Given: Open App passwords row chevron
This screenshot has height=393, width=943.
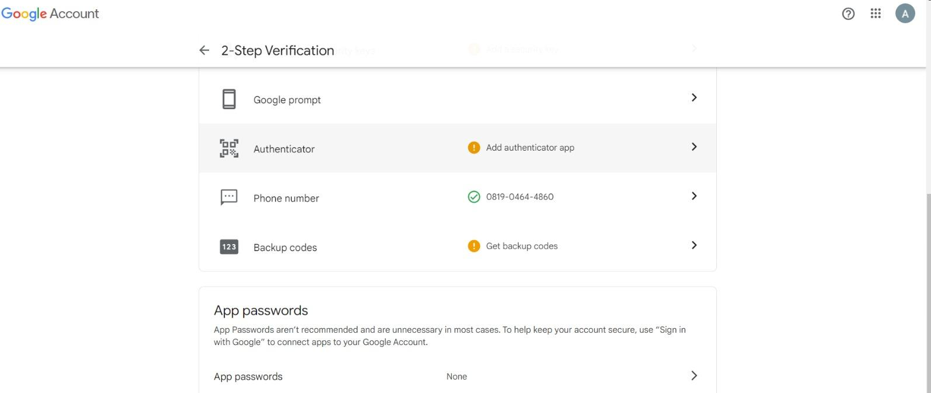Looking at the screenshot, I should 694,376.
